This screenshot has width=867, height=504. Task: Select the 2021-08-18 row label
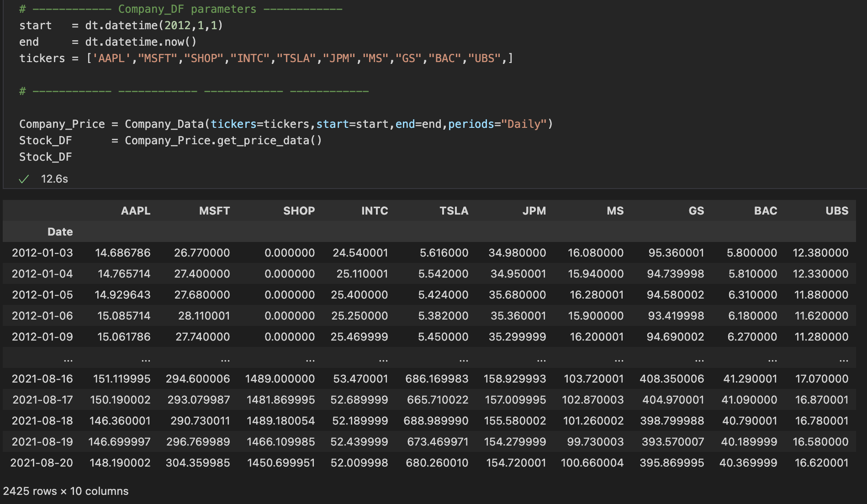coord(42,421)
